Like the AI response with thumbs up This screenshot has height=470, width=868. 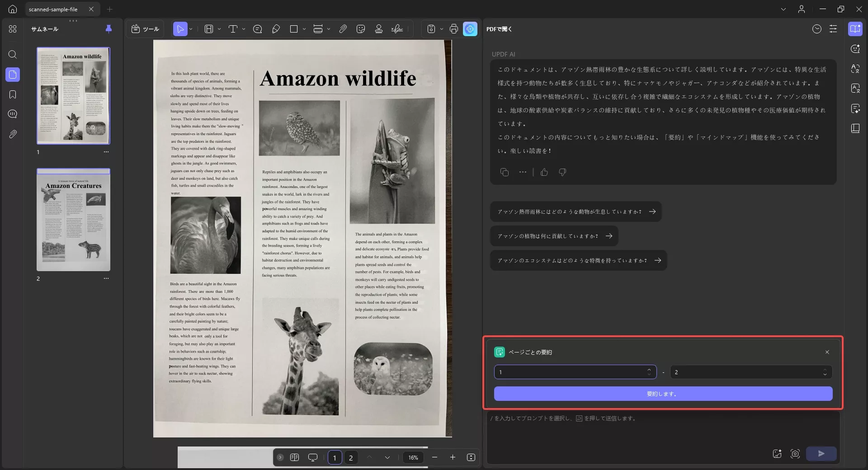544,172
